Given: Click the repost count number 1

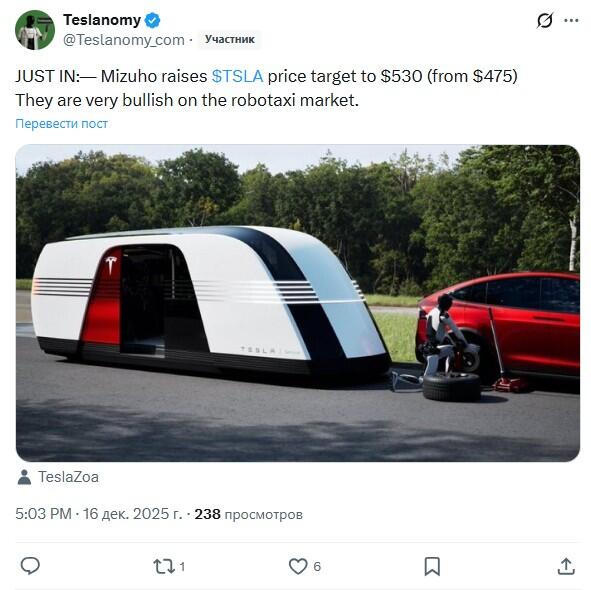Looking at the screenshot, I should [182, 567].
